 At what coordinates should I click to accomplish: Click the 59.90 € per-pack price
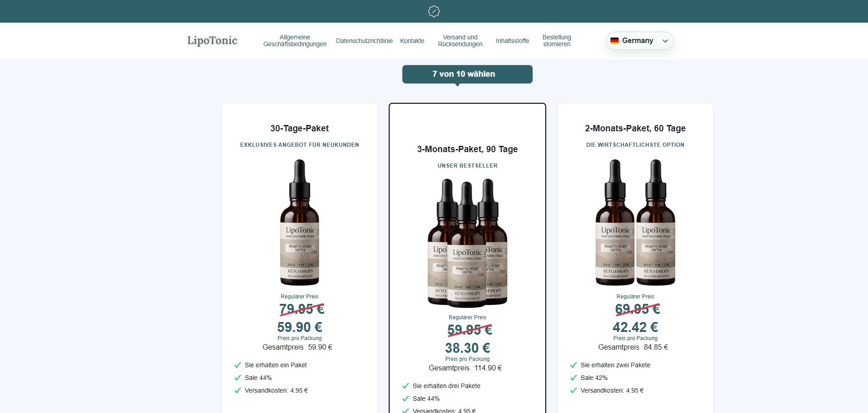point(300,327)
